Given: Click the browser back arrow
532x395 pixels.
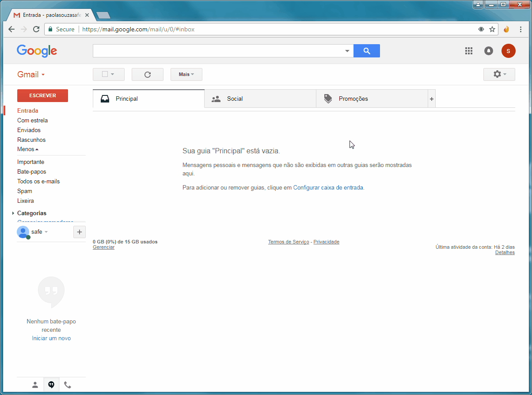Looking at the screenshot, I should [12, 30].
